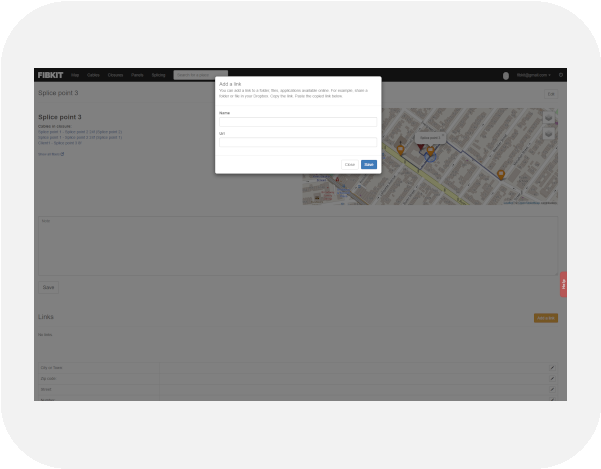Focus the Search for a place field
Screen dimensions: 601x469
tap(200, 75)
